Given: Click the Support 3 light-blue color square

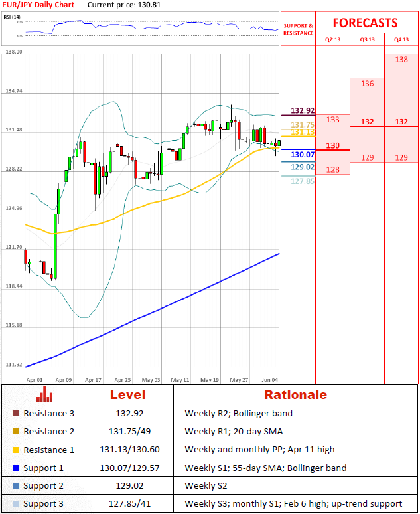Looking at the screenshot, I should (16, 504).
